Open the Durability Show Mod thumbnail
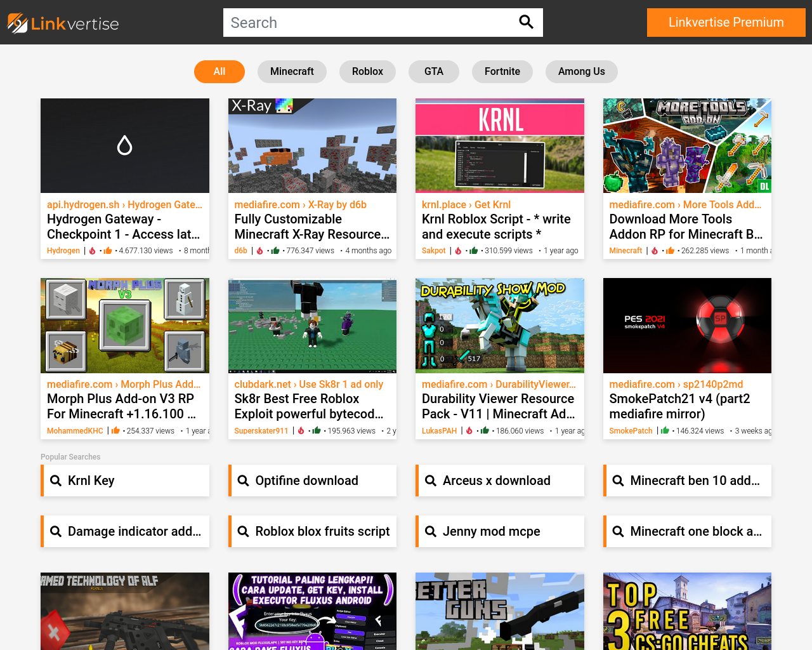The image size is (812, 650). point(500,326)
